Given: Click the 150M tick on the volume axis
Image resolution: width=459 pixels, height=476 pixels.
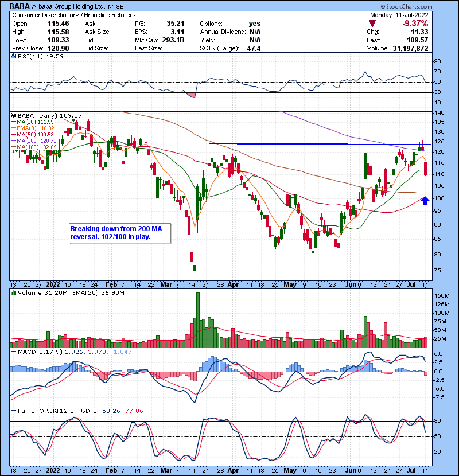Looking at the screenshot, I should [x=442, y=296].
